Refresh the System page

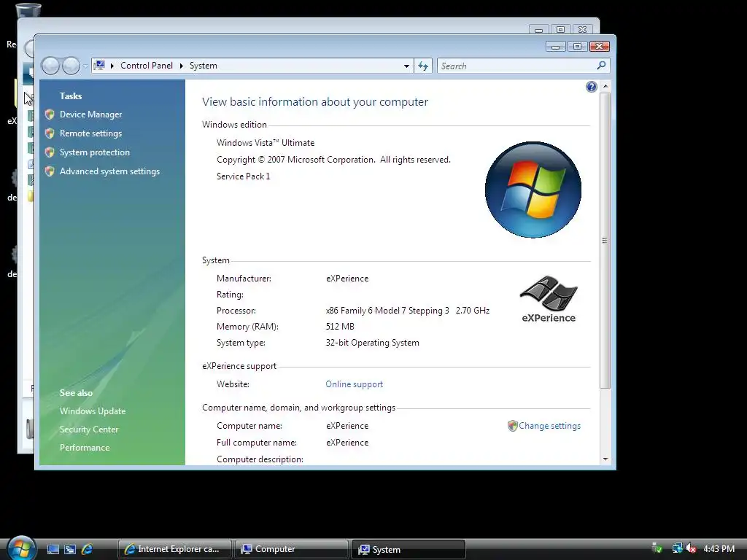pos(423,66)
